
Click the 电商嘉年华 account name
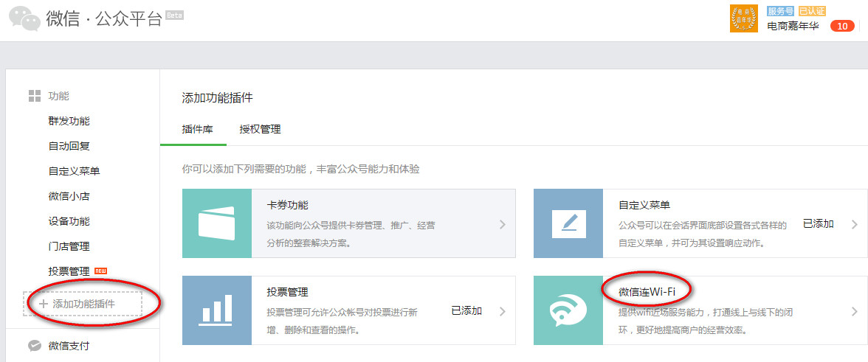click(x=792, y=26)
